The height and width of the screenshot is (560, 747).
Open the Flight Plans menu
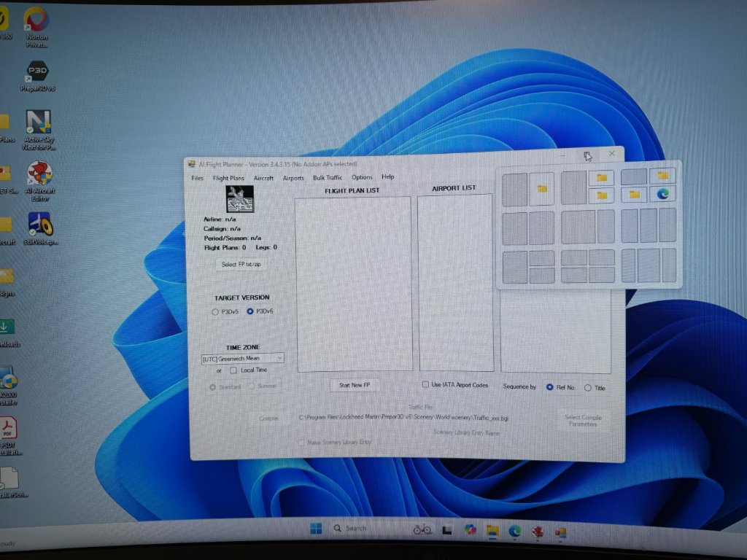pyautogui.click(x=228, y=178)
